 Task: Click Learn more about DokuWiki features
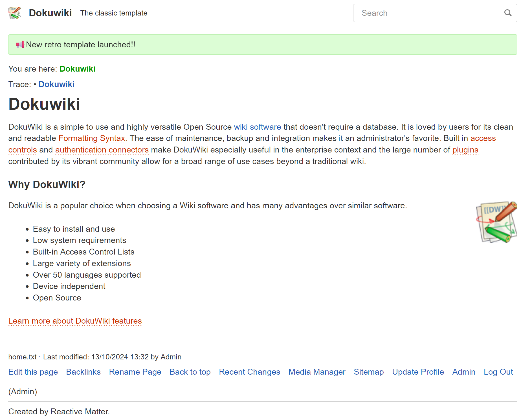pos(75,321)
